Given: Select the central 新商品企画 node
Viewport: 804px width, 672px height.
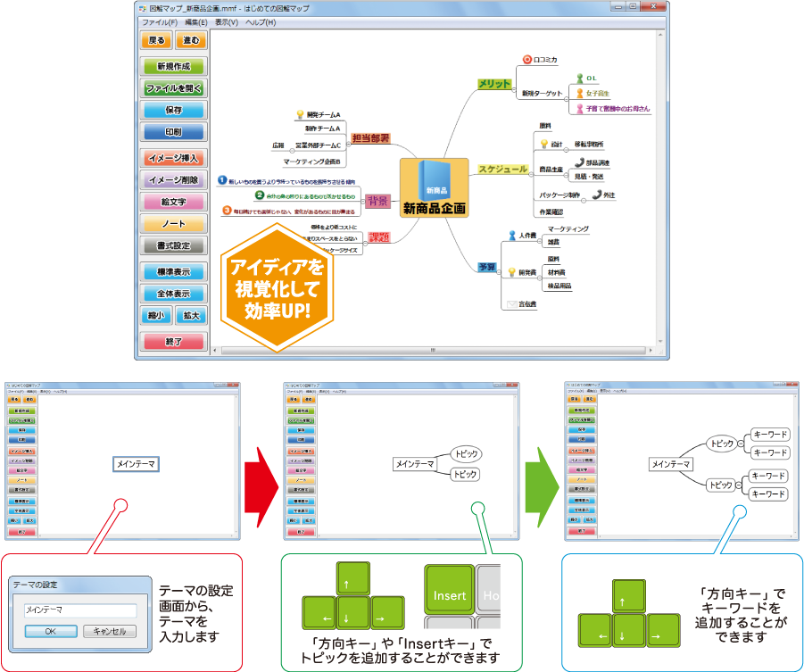Looking at the screenshot, I should 435,188.
